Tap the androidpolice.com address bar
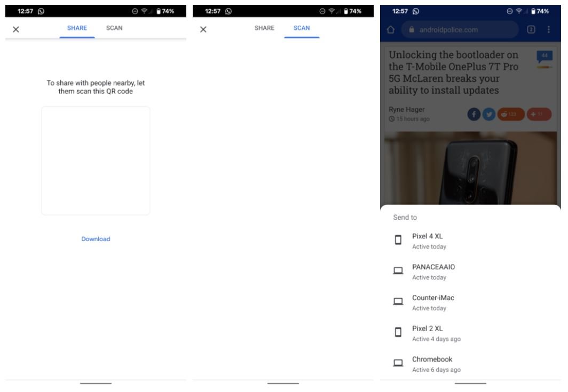The height and width of the screenshot is (392, 568). click(x=459, y=30)
